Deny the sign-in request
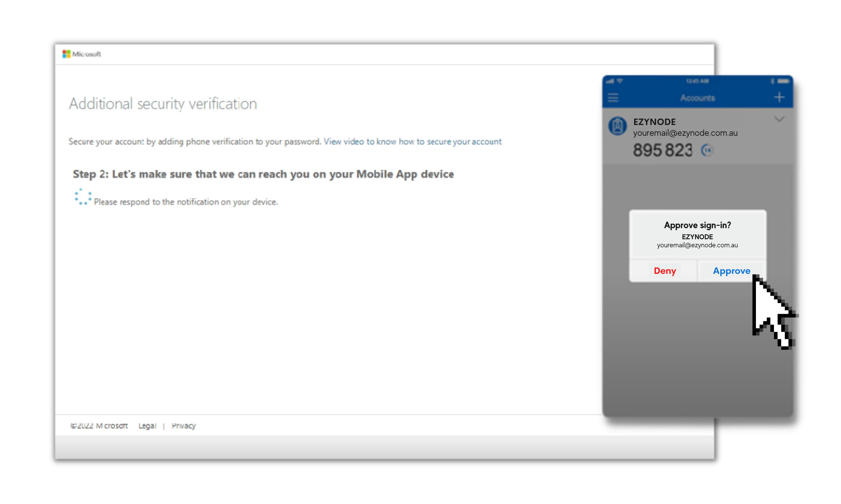Viewport: 841px width, 504px height. [665, 271]
